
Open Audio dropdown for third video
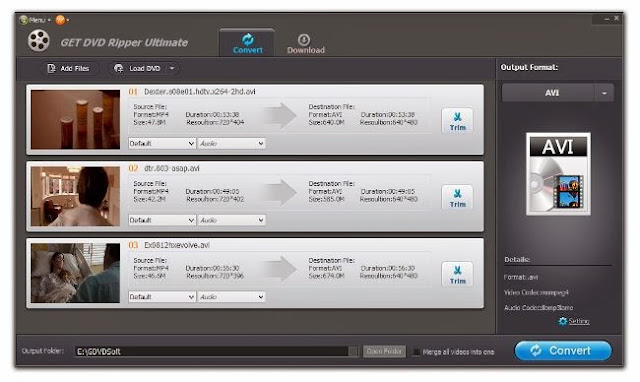[231, 297]
